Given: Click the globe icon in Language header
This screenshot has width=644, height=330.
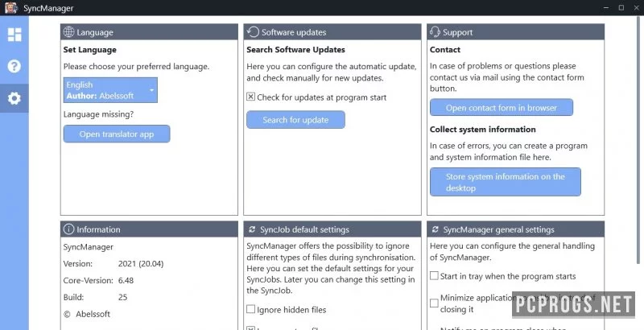Looking at the screenshot, I should tap(69, 32).
